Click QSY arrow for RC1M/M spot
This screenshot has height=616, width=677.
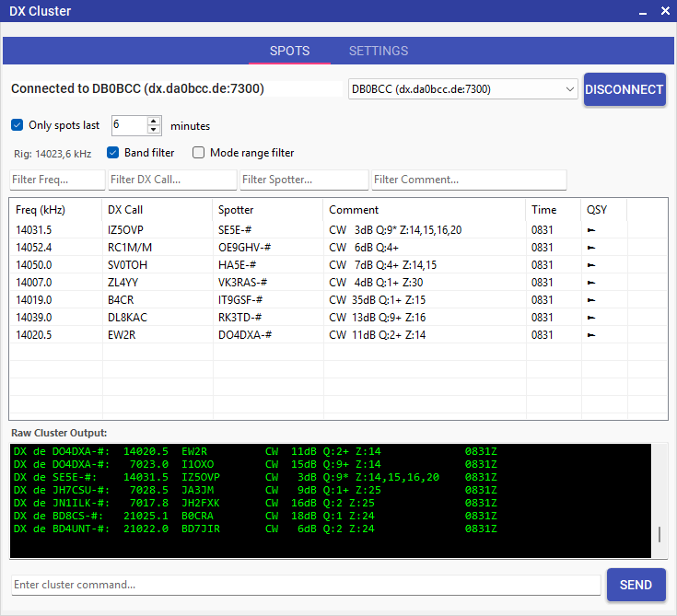point(591,248)
